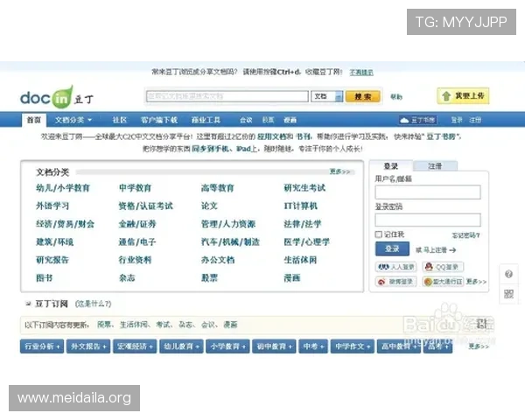The width and height of the screenshot is (525, 420).
Task: Select the 首页 home tab
Action: click(34, 120)
